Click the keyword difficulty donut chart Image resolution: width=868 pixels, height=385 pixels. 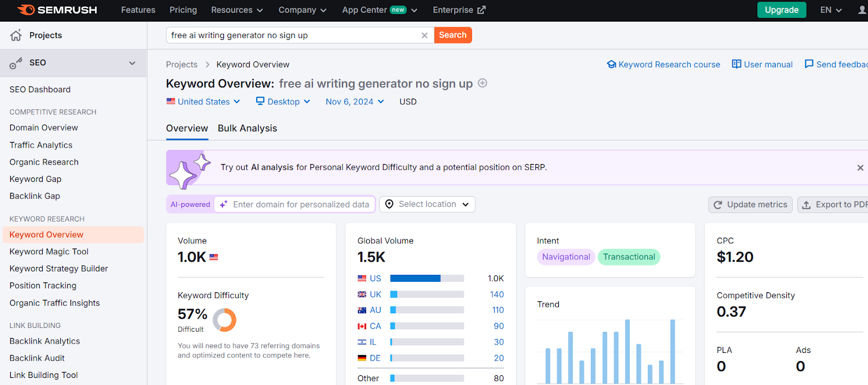[225, 320]
